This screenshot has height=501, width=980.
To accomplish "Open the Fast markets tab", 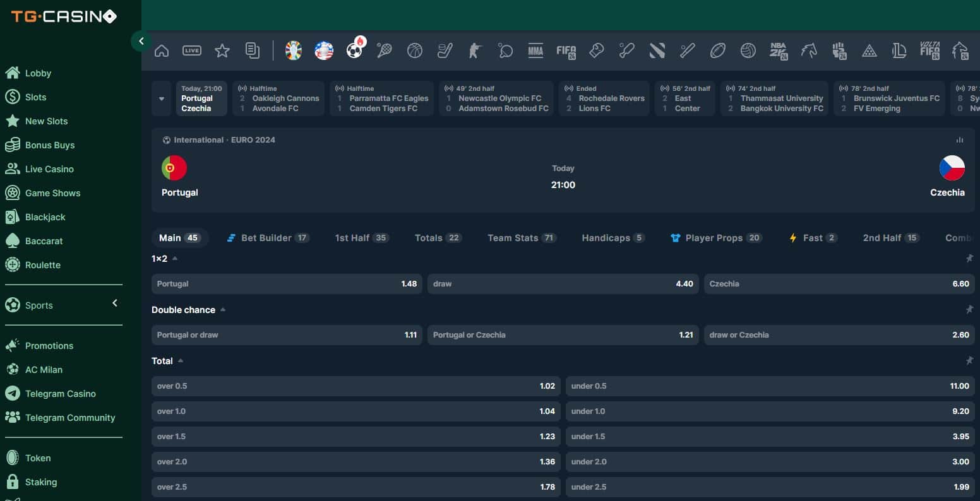I will pos(813,238).
